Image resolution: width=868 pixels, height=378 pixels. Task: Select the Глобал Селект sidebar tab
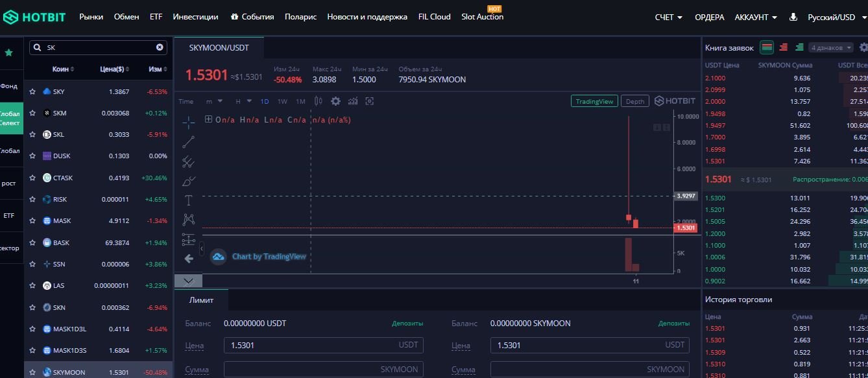[x=10, y=118]
